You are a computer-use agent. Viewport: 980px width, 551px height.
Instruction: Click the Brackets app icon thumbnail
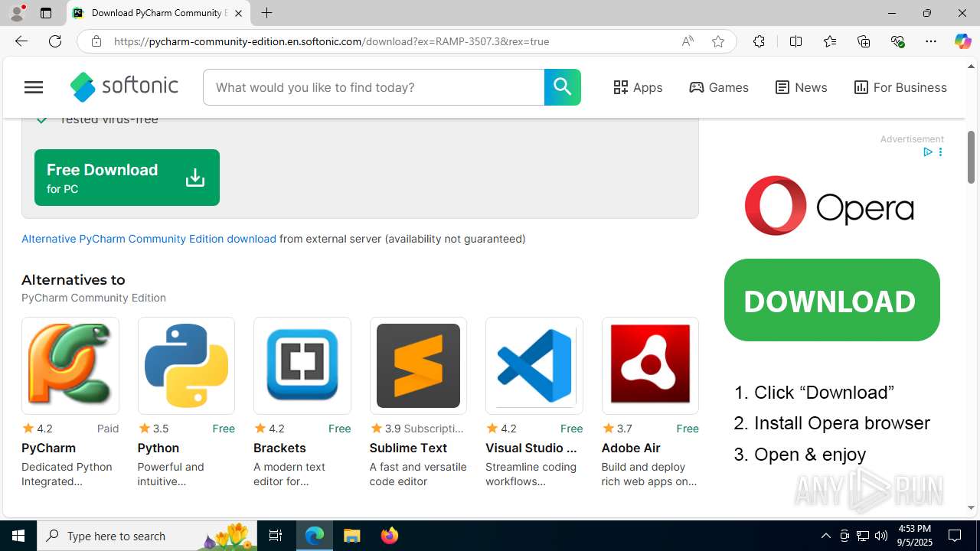302,366
